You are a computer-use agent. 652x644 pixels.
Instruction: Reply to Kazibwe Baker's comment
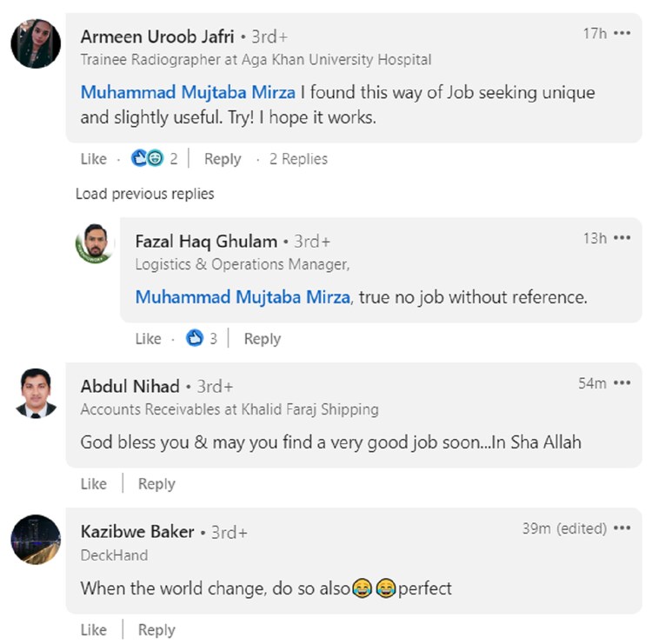point(156,630)
